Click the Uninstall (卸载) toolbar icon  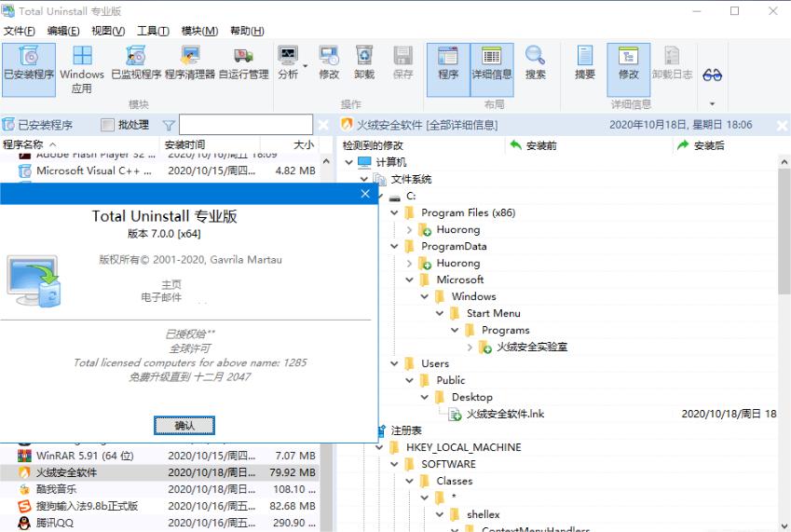pyautogui.click(x=364, y=63)
